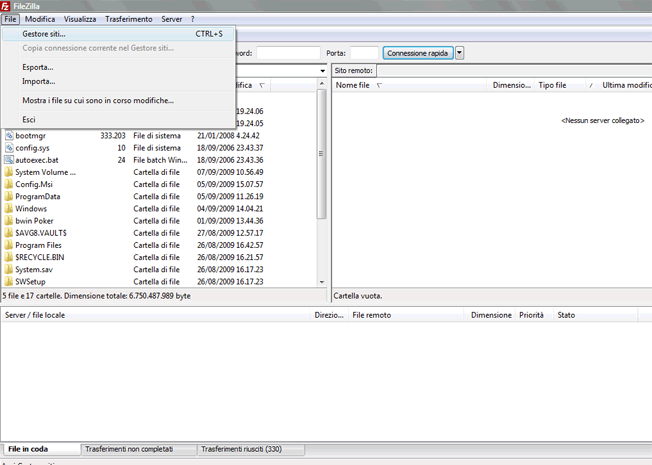652x465 pixels.
Task: Click Nessun server collegato text
Action: point(603,121)
